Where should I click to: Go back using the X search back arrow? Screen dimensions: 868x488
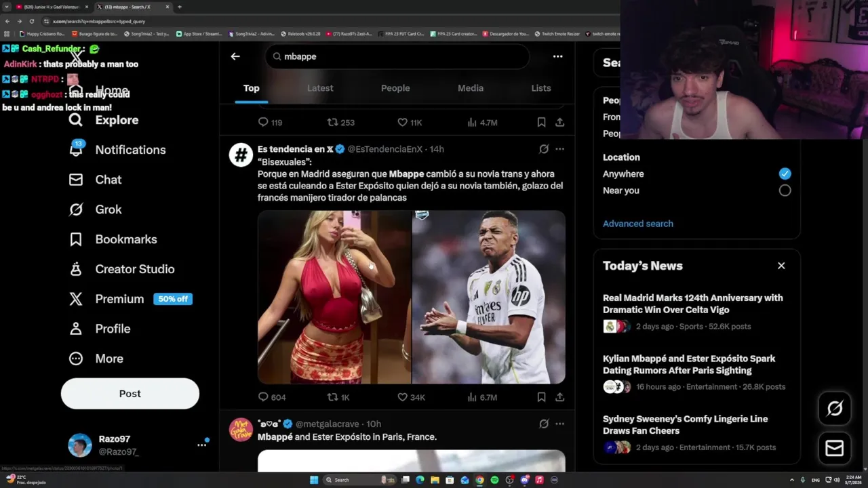[235, 56]
